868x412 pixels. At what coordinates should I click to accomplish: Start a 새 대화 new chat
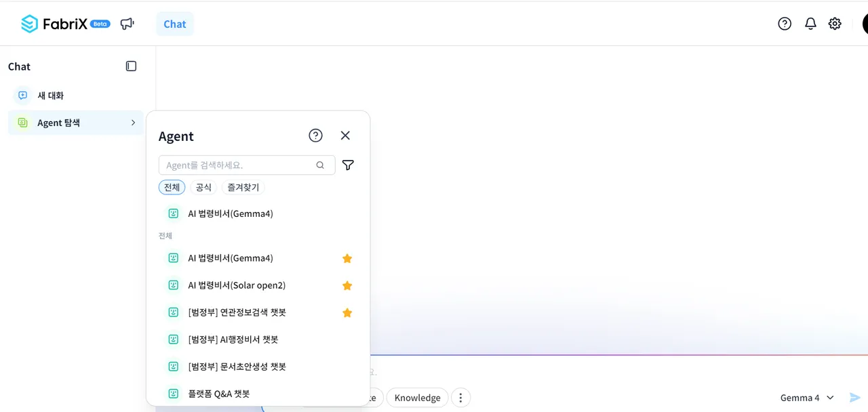point(76,96)
